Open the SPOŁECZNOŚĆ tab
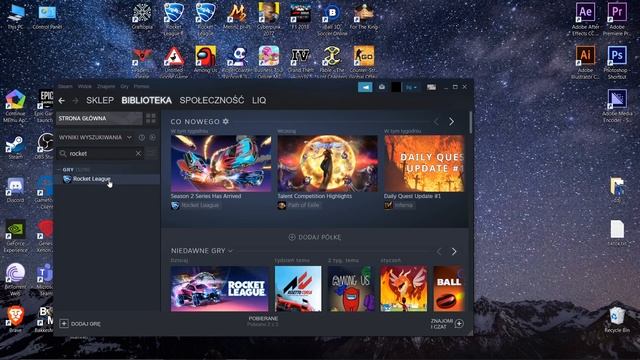The width and height of the screenshot is (640, 360). [212, 100]
